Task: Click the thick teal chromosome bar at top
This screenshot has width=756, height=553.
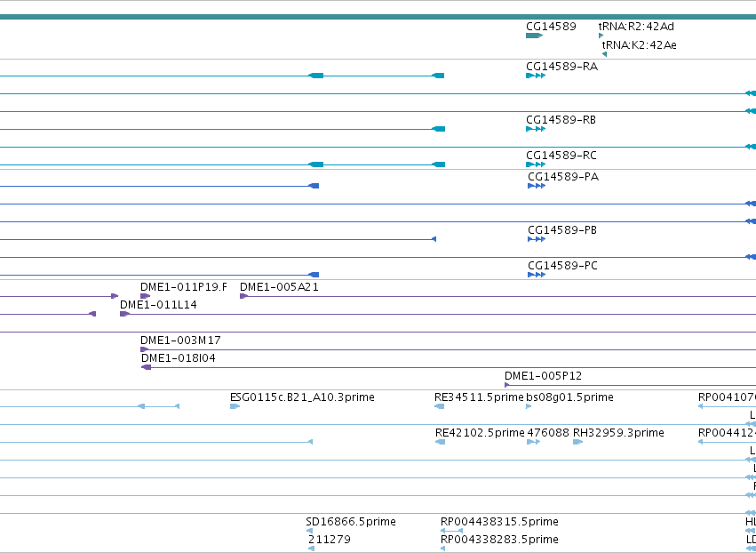Action: tap(378, 18)
